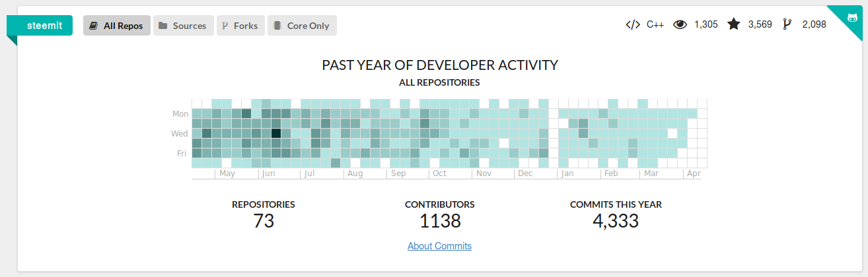Viewport: 868px width, 277px height.
Task: Click the Mon row label
Action: (x=180, y=113)
